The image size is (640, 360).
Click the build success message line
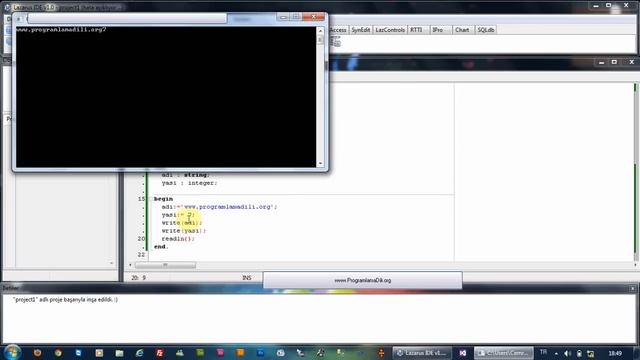(x=65, y=300)
